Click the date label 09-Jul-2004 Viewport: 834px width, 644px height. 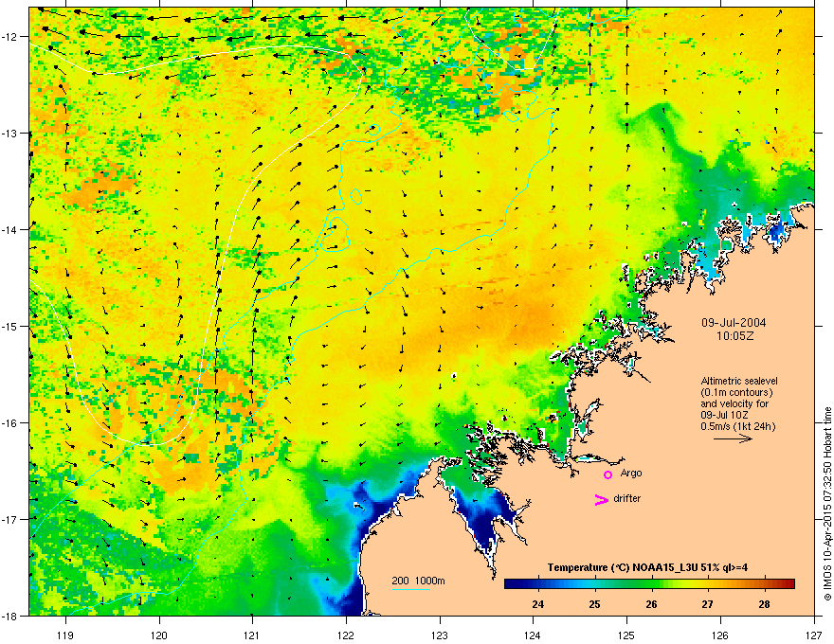coord(734,323)
